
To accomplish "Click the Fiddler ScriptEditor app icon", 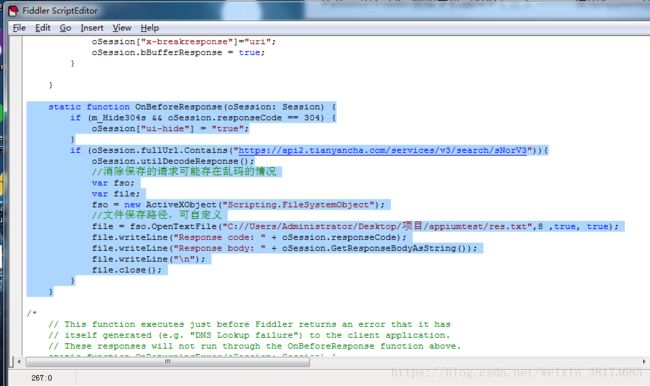I will click(x=13, y=10).
